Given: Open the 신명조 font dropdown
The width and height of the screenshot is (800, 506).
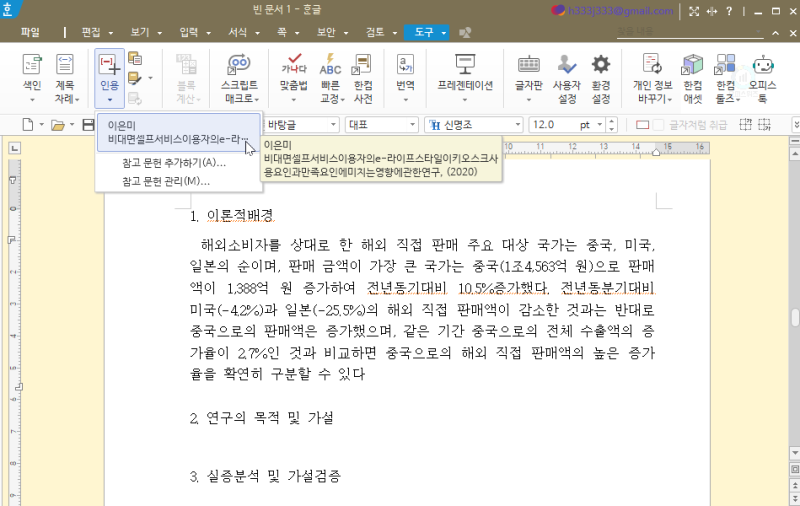Looking at the screenshot, I should click(x=517, y=124).
